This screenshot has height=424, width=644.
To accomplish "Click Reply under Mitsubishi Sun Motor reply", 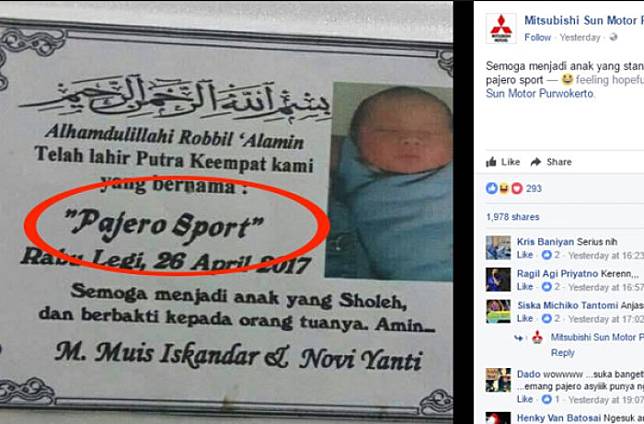I will [x=562, y=353].
